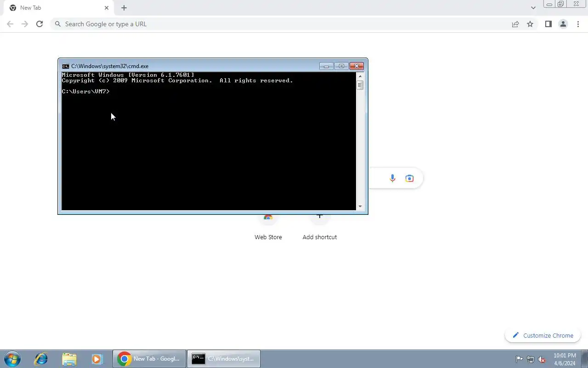
Task: Open the tab search dropdown arrow
Action: coord(533,8)
